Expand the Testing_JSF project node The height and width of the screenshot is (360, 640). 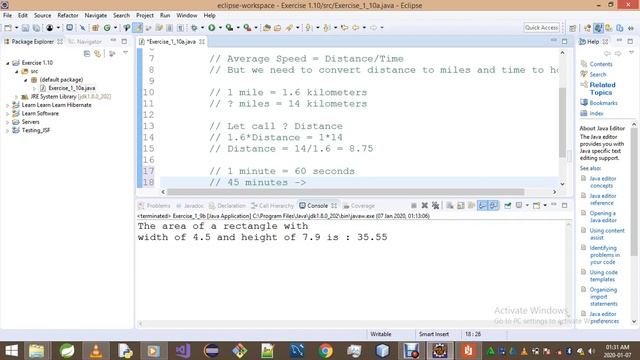[7, 131]
